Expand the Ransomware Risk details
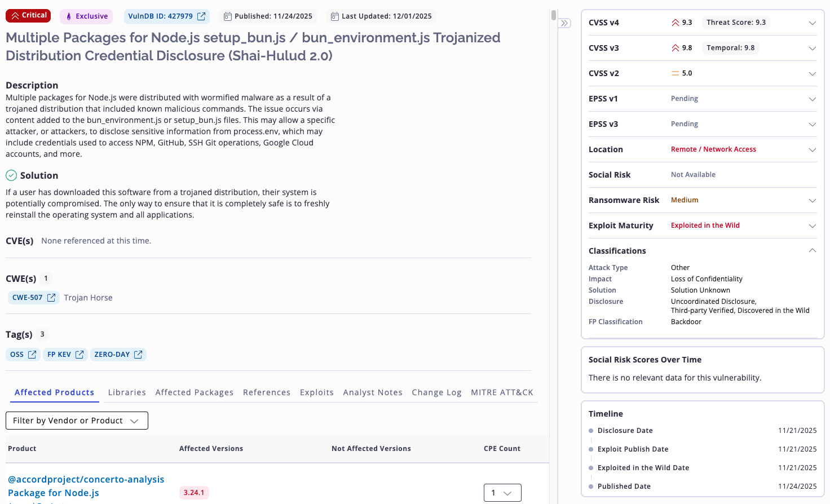The image size is (830, 504). tap(812, 201)
